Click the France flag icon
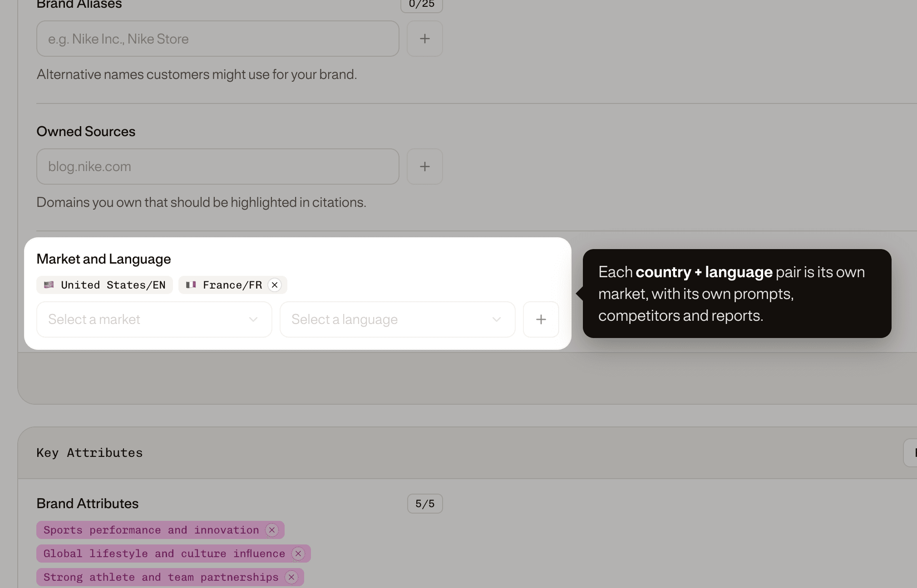Image resolution: width=917 pixels, height=588 pixels. tap(191, 285)
